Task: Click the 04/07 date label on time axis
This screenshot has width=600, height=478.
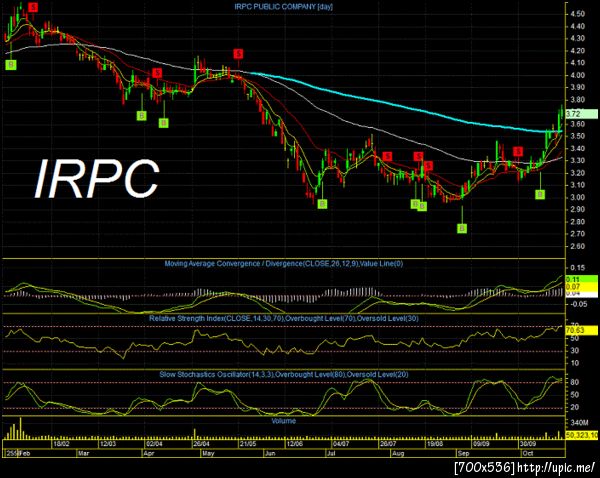Action: [341, 444]
